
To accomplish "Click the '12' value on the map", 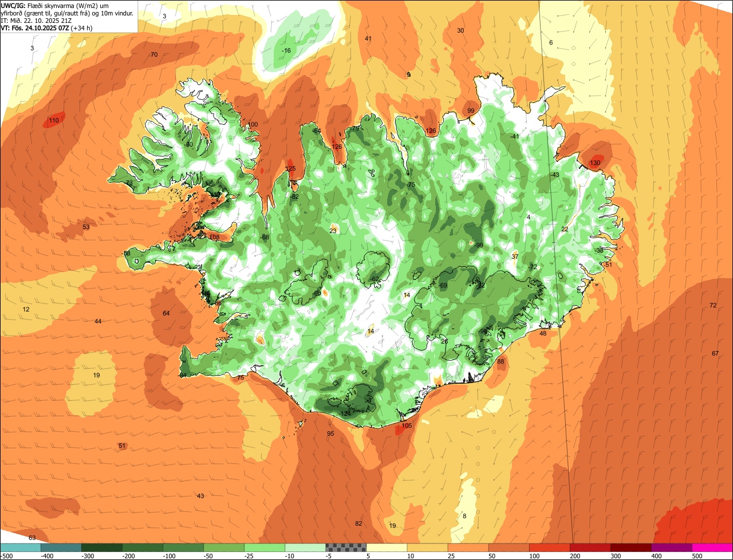I will [26, 309].
